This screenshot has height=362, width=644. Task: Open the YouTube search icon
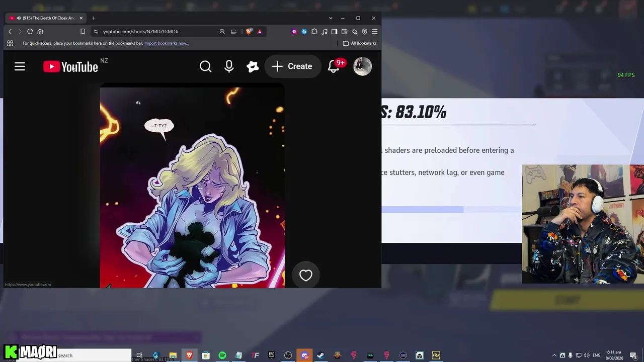[x=205, y=66]
